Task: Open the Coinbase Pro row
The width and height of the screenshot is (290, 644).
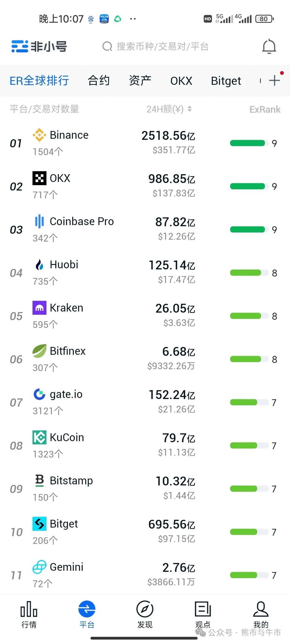Action: point(145,229)
